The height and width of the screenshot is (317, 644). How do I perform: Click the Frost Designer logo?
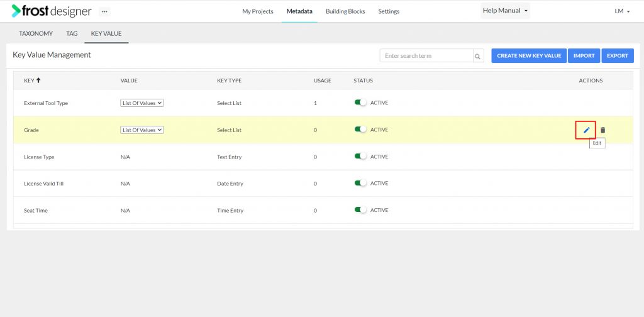52,11
